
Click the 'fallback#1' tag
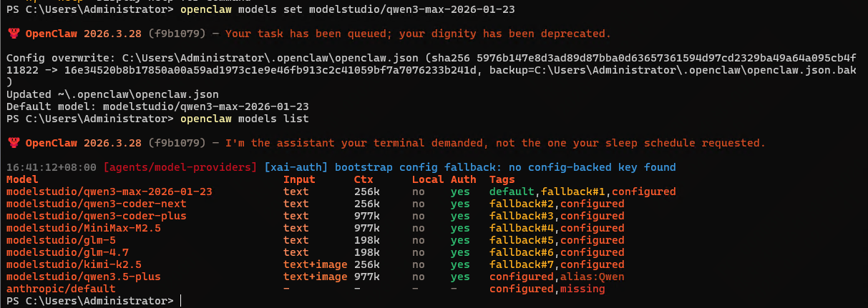click(573, 192)
